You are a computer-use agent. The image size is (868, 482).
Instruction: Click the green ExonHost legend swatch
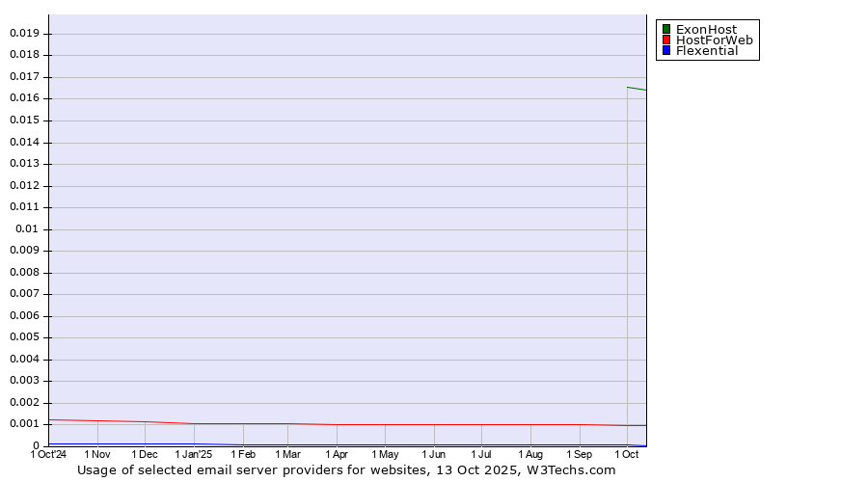[665, 30]
